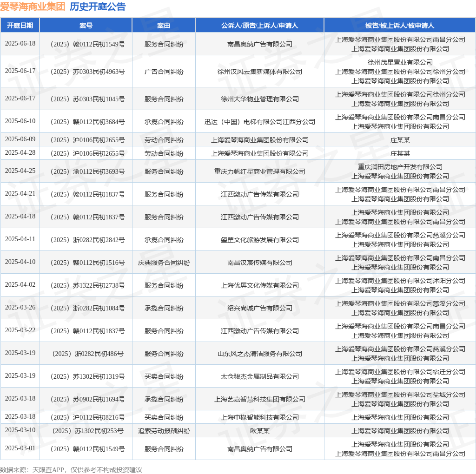The height and width of the screenshot is (474, 476).
Task: Select the date cell 2025-04-10
Action: coord(20,262)
